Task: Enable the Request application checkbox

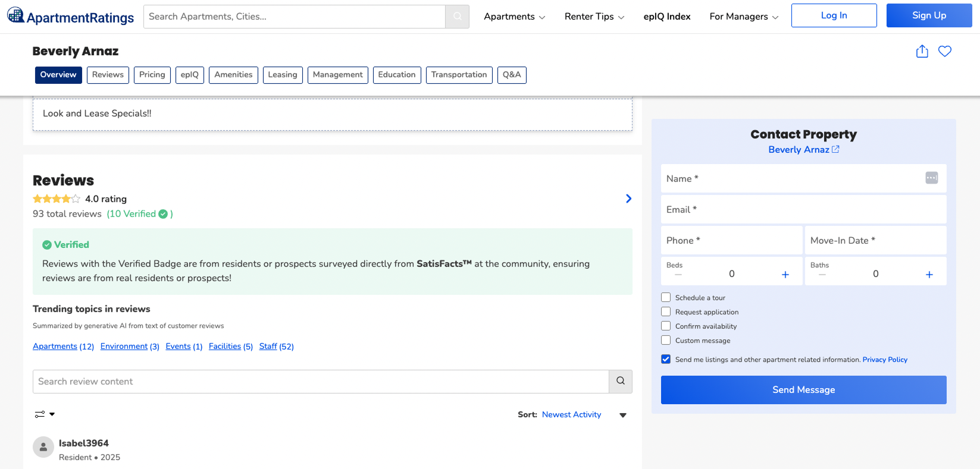Action: (x=666, y=312)
